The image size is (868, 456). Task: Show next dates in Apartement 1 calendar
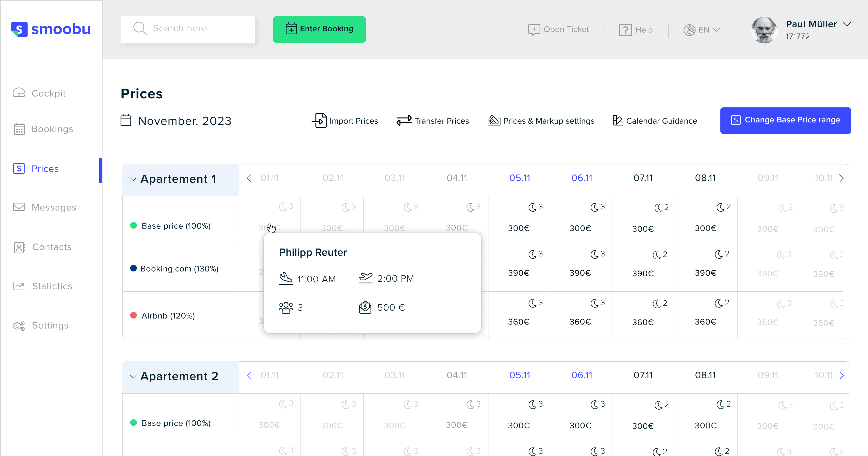[841, 178]
